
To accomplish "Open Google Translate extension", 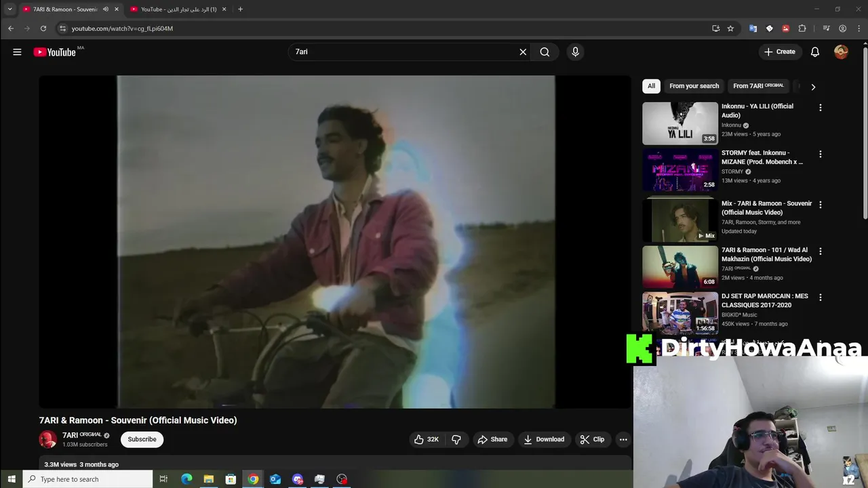I will pyautogui.click(x=753, y=28).
